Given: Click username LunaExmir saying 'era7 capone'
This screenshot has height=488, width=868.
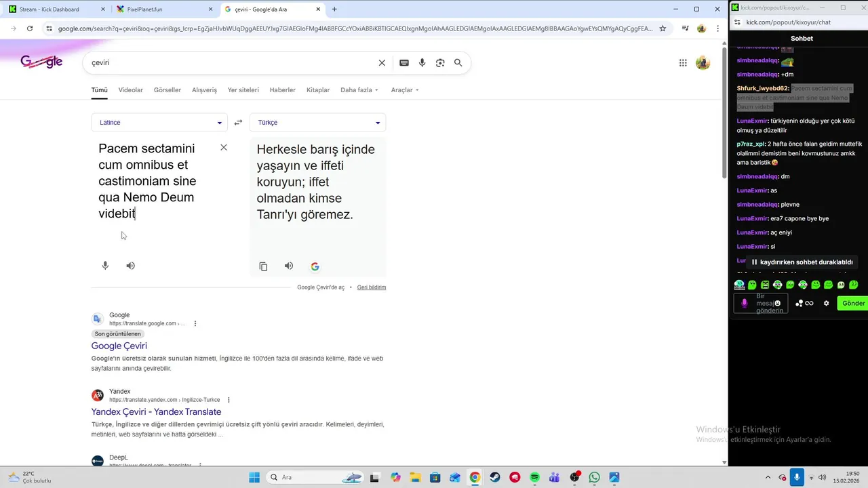Looking at the screenshot, I should [752, 218].
